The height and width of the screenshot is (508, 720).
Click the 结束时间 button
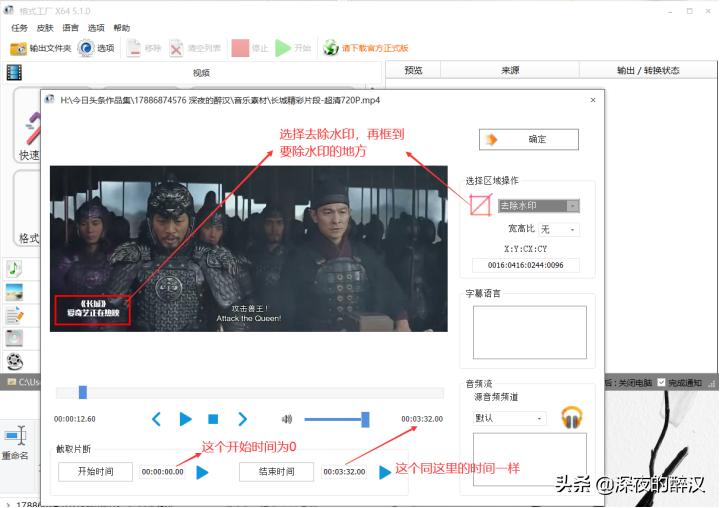276,472
